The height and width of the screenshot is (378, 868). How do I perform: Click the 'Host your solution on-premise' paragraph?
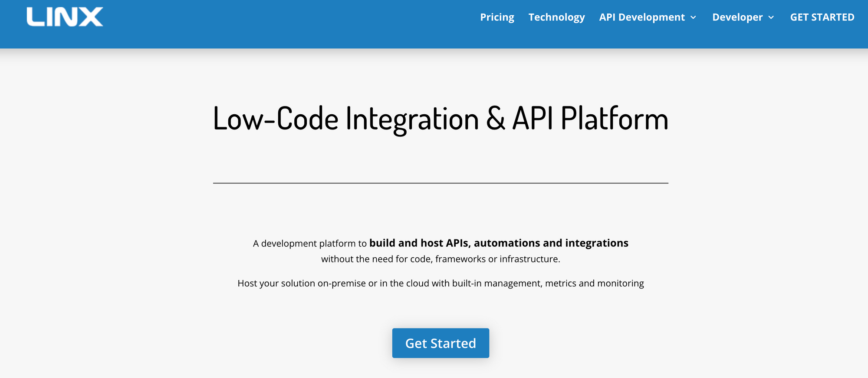(441, 283)
